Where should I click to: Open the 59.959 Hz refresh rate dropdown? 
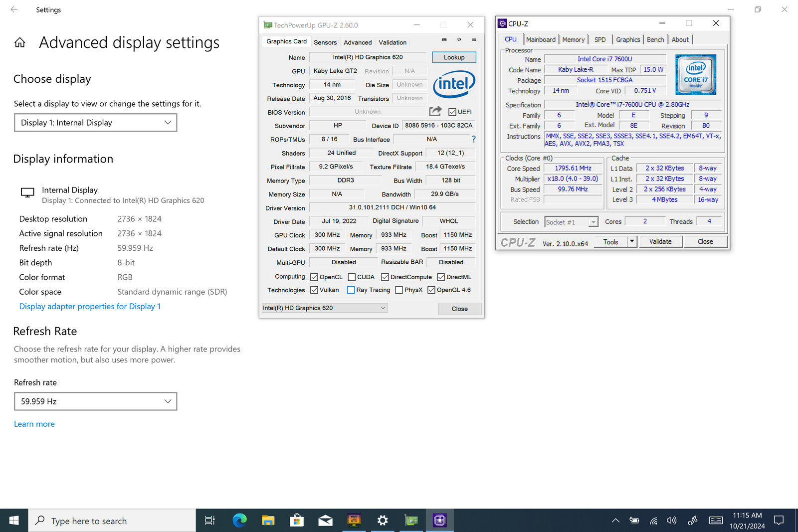click(x=96, y=401)
